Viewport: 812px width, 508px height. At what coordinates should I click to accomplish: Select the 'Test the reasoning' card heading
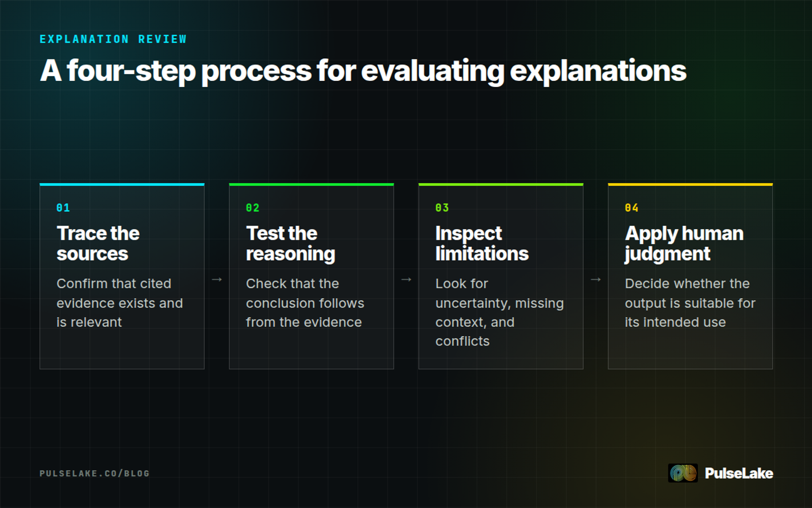tap(290, 243)
